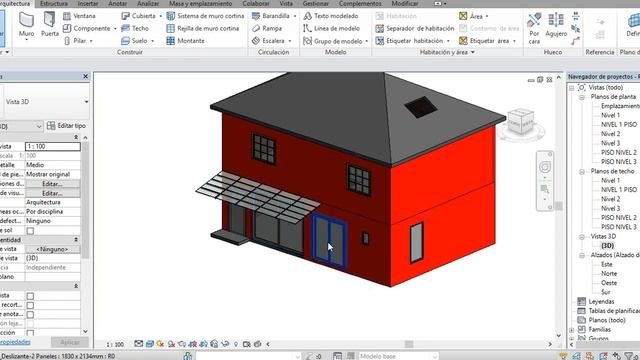The image size is (640, 360).
Task: Choose the Ventana window tool
Action: point(79,16)
